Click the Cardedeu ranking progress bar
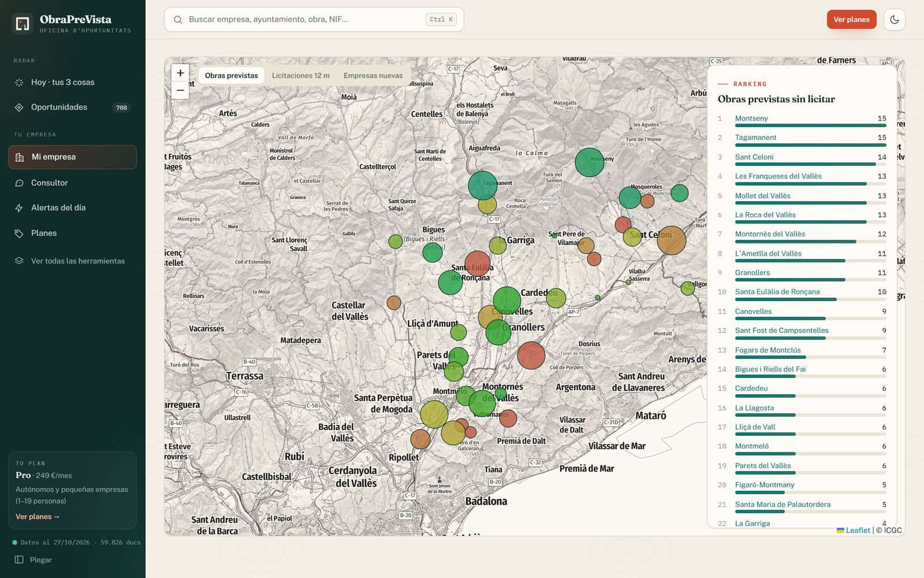 coord(811,396)
